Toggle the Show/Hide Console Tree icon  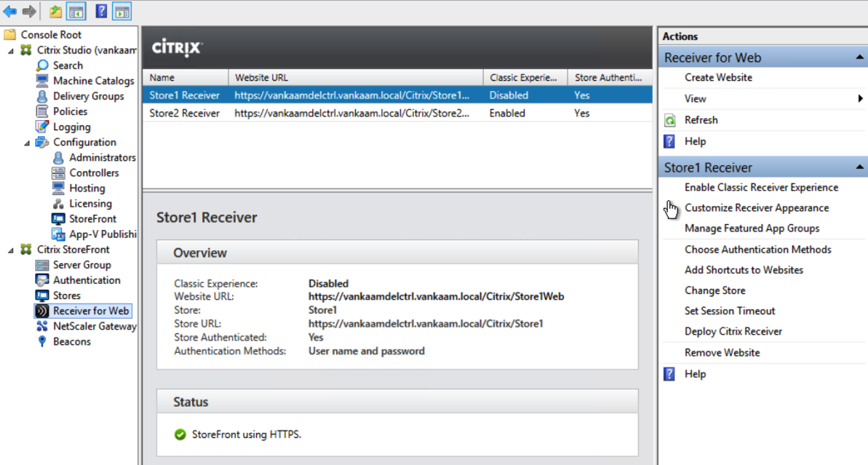(x=76, y=11)
